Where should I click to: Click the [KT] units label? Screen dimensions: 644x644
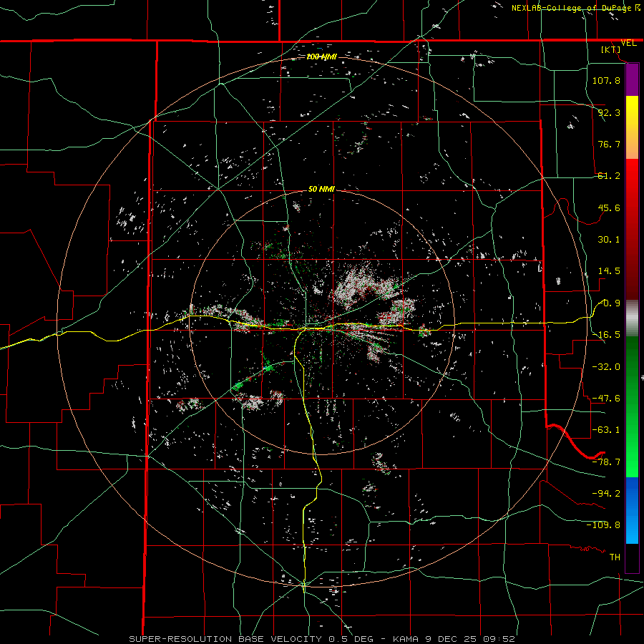tap(611, 49)
